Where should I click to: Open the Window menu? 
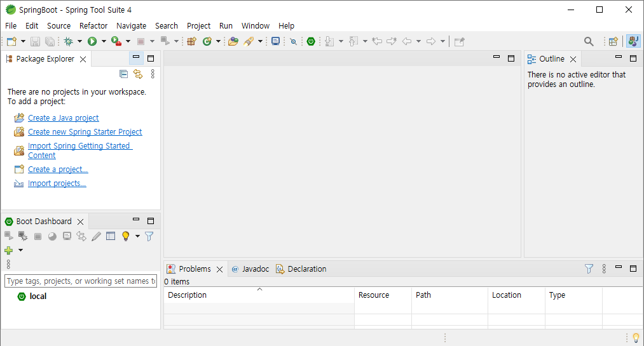[x=256, y=26]
